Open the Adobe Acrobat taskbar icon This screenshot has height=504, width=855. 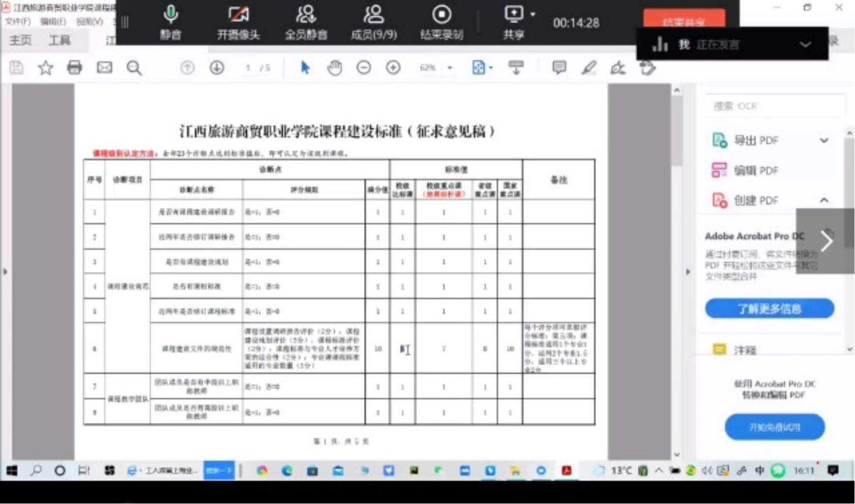(567, 471)
